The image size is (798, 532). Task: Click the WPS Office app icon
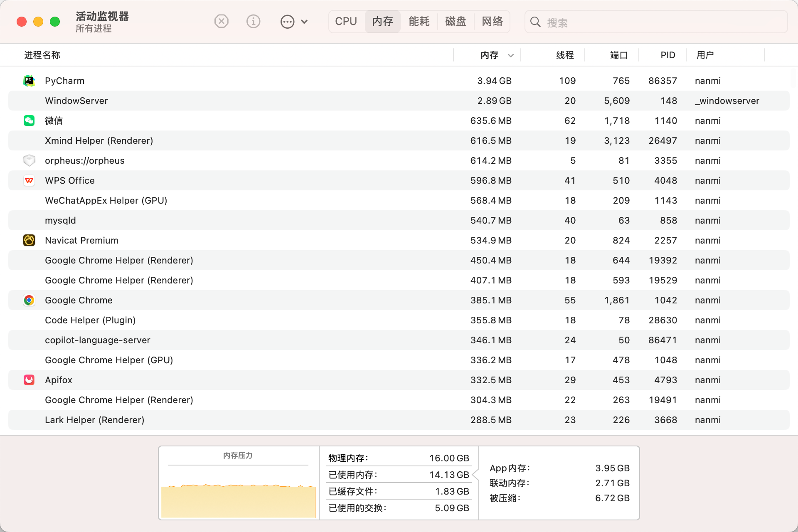[x=29, y=180]
